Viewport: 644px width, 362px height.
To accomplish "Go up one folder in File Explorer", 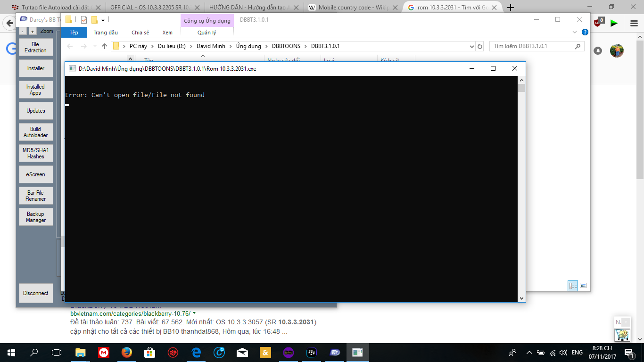I will [x=105, y=46].
